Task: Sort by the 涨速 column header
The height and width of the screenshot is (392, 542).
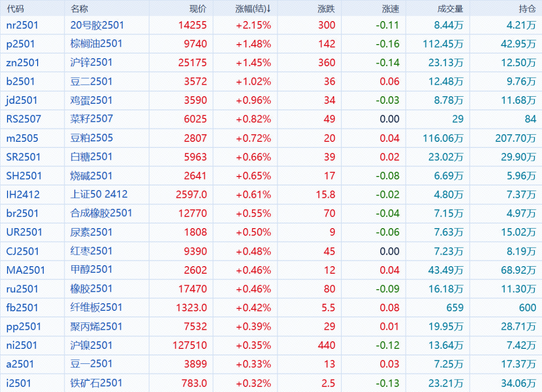Action: (x=390, y=9)
